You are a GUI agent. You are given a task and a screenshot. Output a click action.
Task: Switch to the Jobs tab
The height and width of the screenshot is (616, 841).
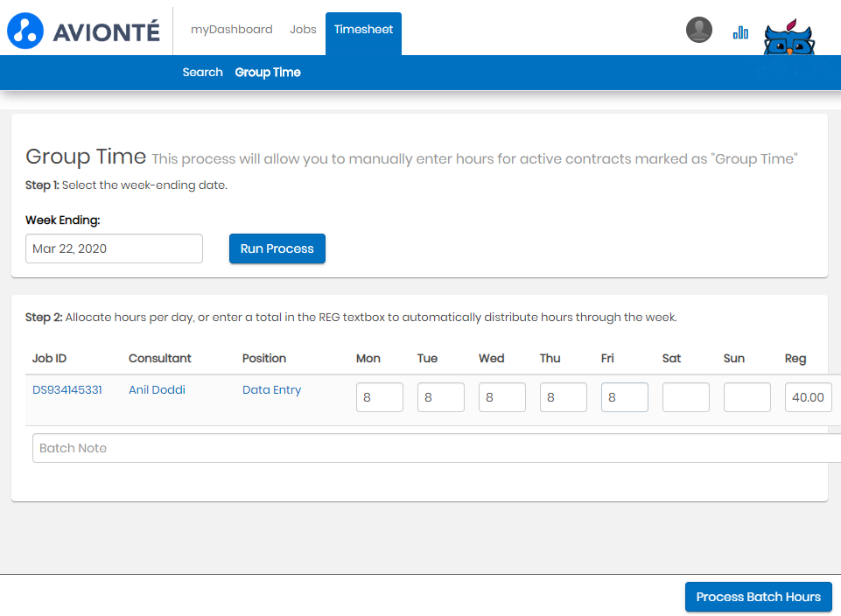(x=303, y=29)
